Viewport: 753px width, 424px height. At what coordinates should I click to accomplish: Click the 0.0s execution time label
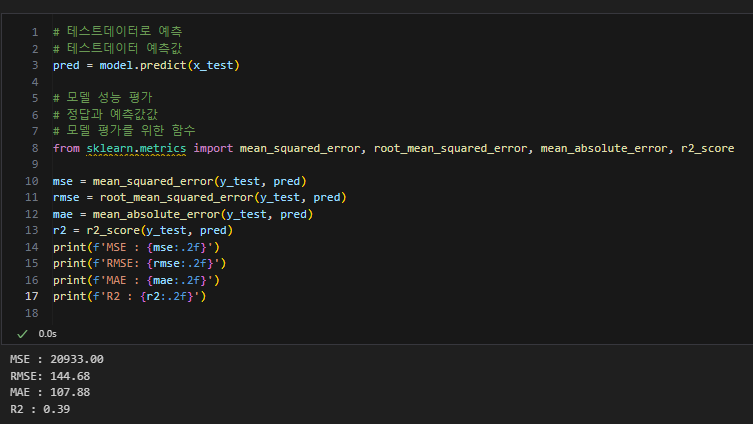coord(48,334)
